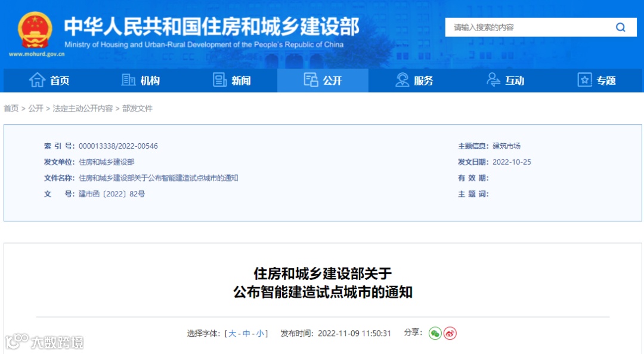This screenshot has height=354, width=644.
Task: Go to 首页 in the breadcrumb
Action: (11, 108)
